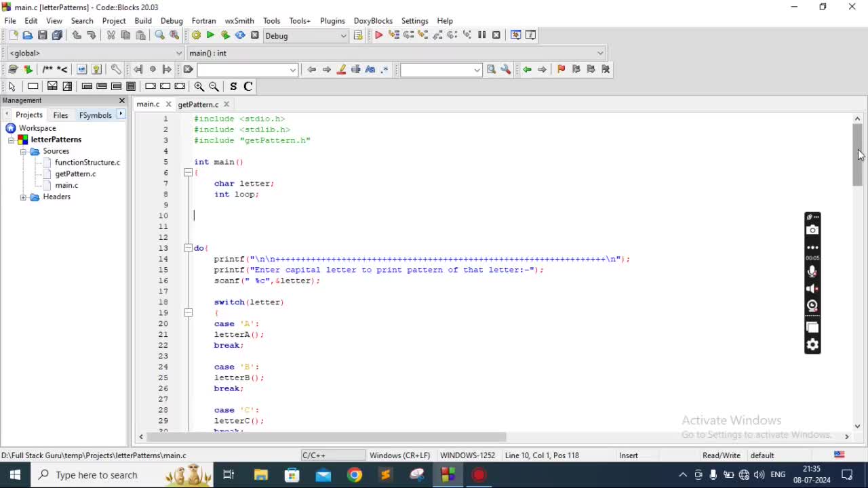Switch to the getPattern.c editor tab
868x488 pixels.
(x=198, y=104)
